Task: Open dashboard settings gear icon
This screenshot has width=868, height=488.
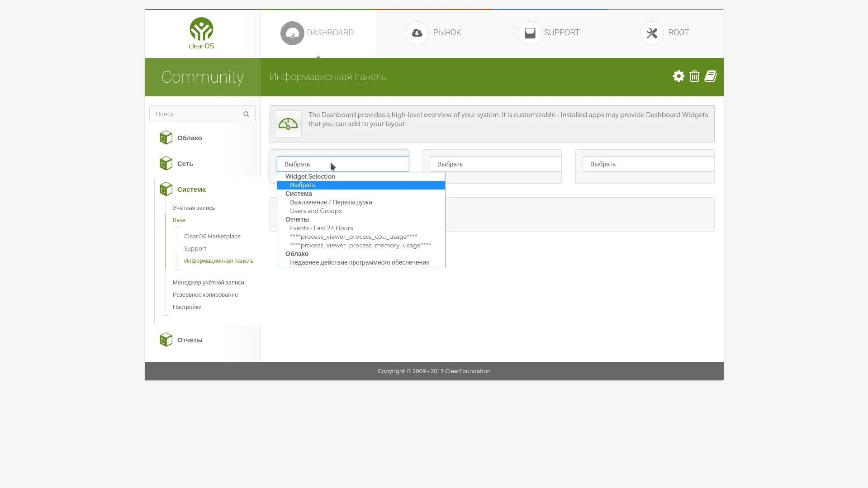Action: 678,76
